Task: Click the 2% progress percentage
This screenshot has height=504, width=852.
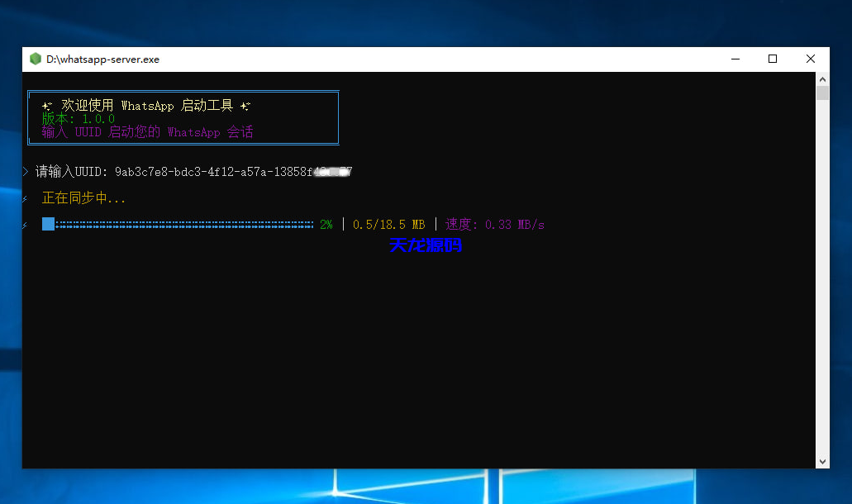Action: click(x=326, y=225)
